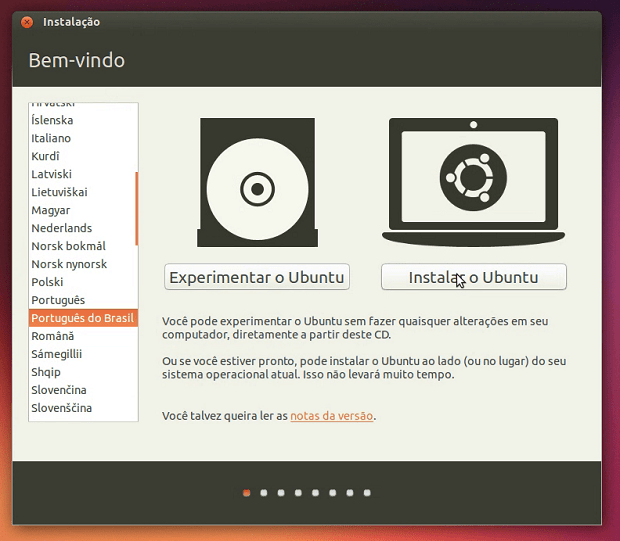Click Experimentar o Ubuntu button

(257, 277)
